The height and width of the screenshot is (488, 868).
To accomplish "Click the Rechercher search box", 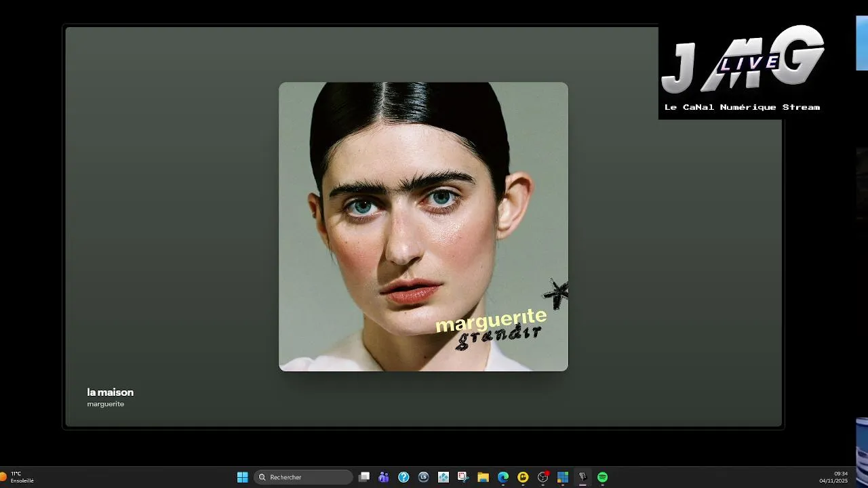I will (x=303, y=477).
